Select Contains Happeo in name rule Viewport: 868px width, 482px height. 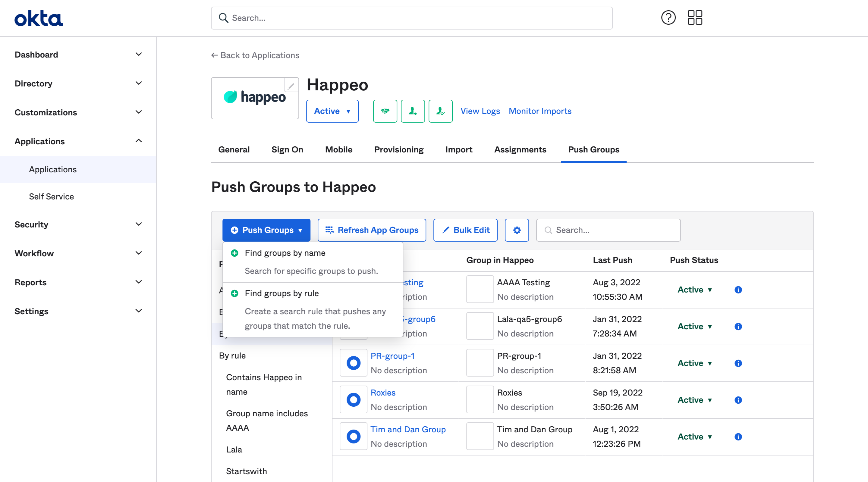click(x=264, y=384)
